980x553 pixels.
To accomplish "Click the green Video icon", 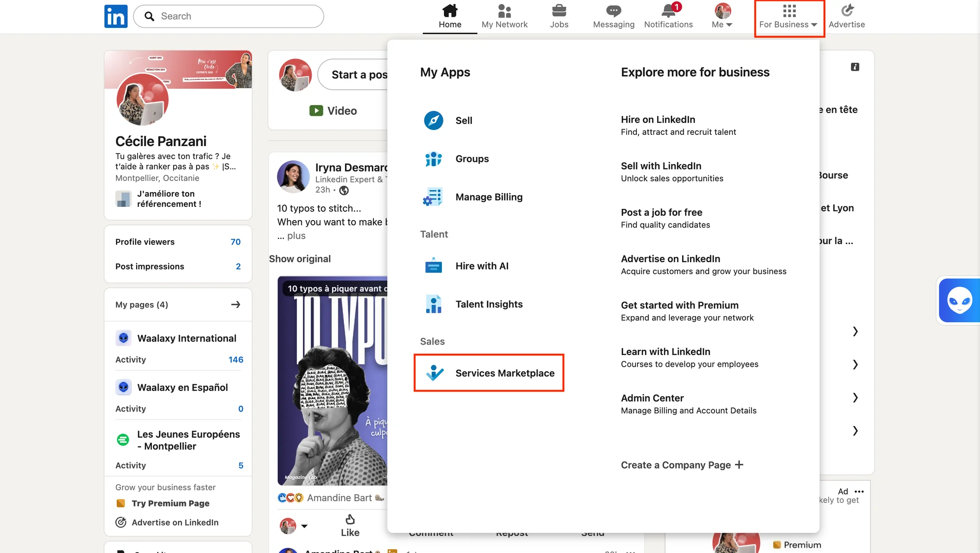I will click(316, 111).
